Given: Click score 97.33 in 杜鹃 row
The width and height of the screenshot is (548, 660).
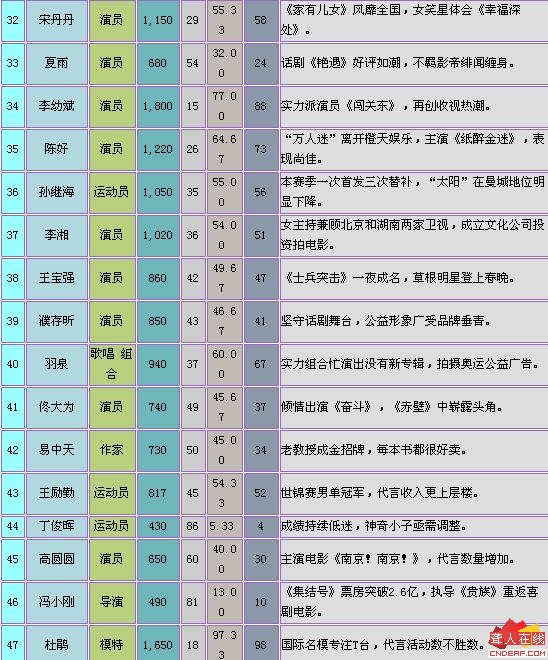Looking at the screenshot, I should click(x=224, y=644).
